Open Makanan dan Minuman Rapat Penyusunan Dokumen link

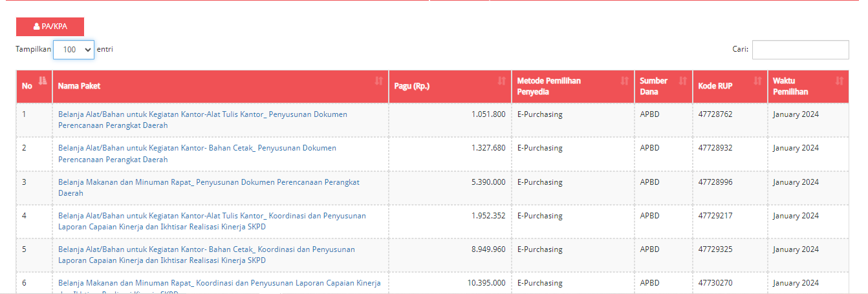[209, 187]
